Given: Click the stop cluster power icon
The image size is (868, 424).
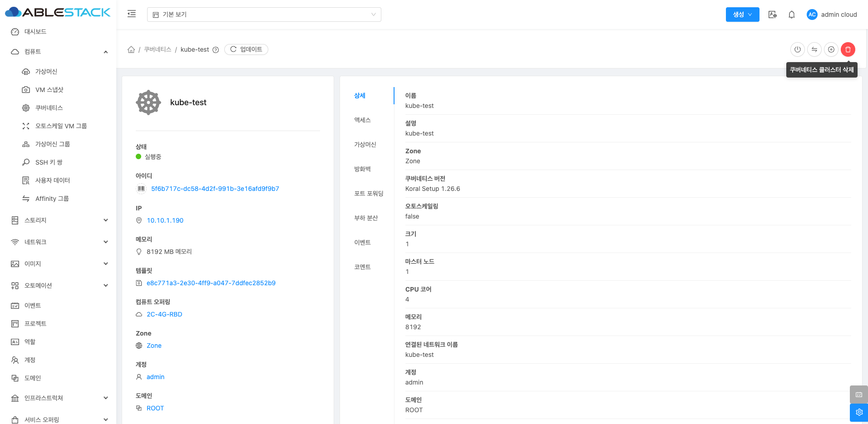Looking at the screenshot, I should point(797,49).
